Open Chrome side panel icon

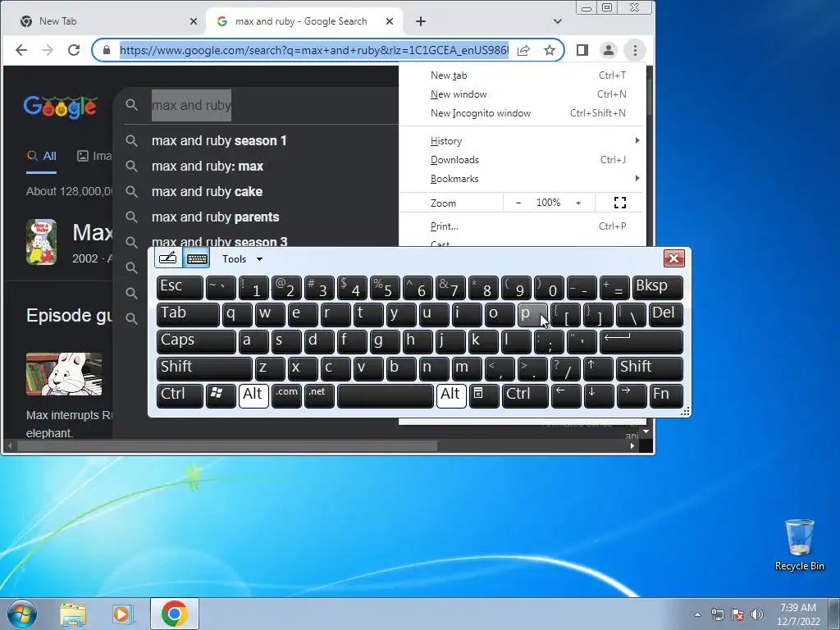[x=582, y=50]
